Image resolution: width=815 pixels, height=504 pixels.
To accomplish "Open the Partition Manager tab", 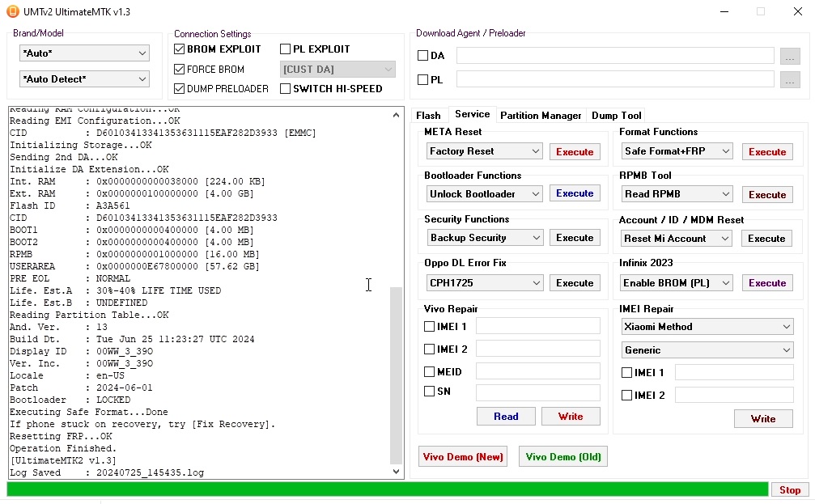I will 541,116.
